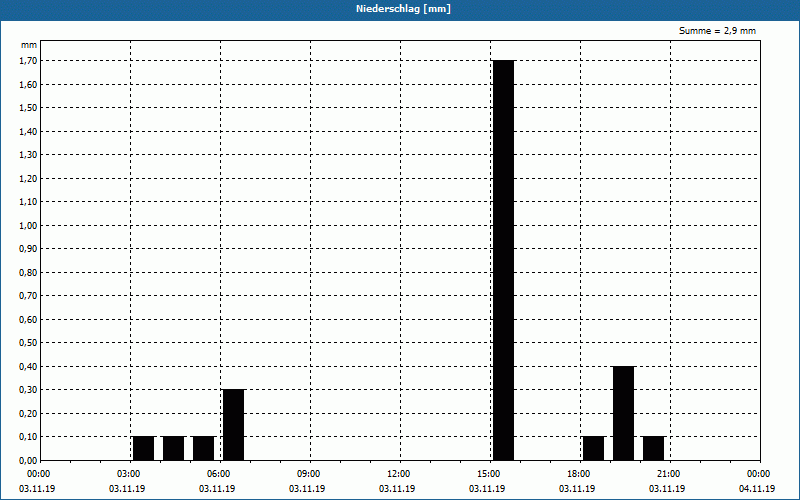Click the 12:00 time label on x-axis
The image size is (800, 500).
(x=398, y=474)
